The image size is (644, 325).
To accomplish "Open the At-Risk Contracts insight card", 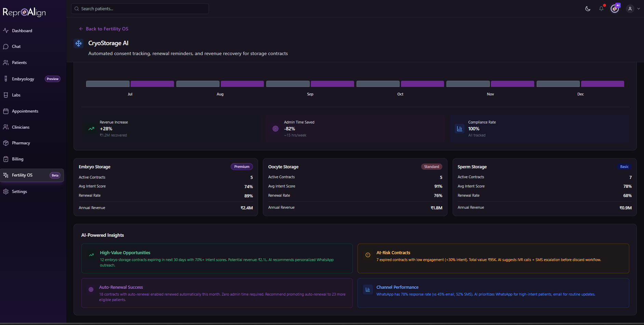I will pyautogui.click(x=493, y=258).
